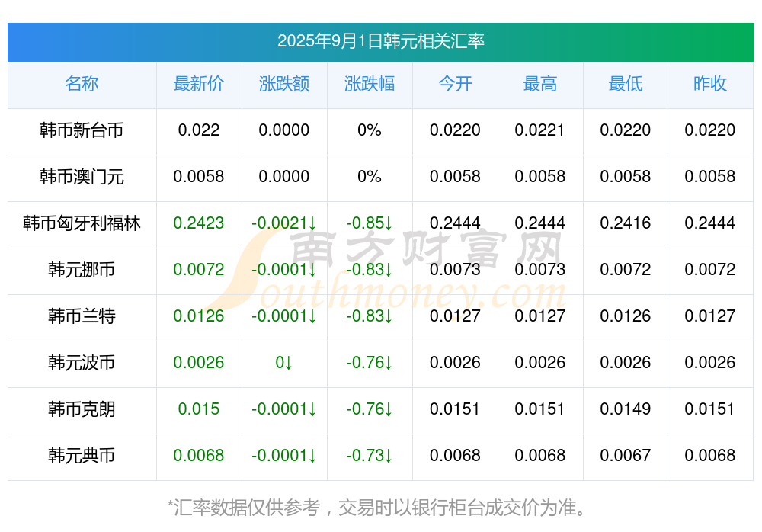Click the -0.85↓ change percentage
Screen dimensions: 762x532
click(370, 223)
